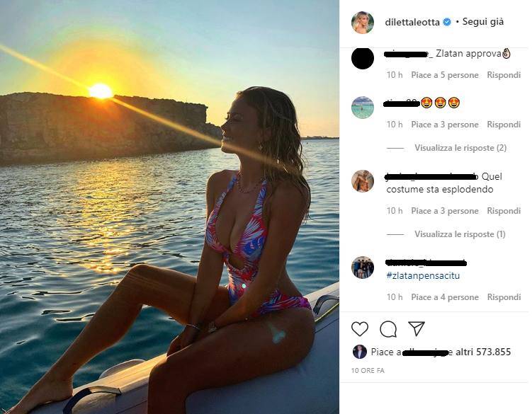The height and width of the screenshot is (414, 532).
Task: Click the sunset post photo
Action: click(169, 207)
